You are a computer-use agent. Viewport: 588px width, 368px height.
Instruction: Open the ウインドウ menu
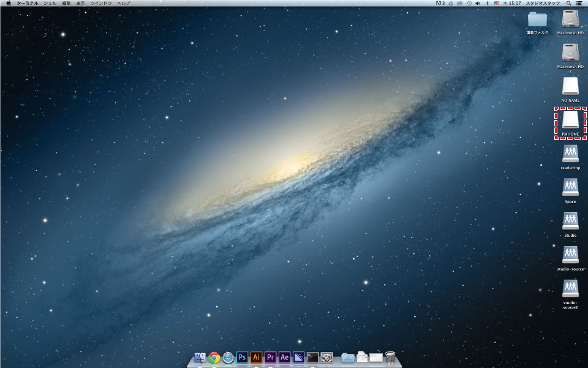tap(101, 3)
